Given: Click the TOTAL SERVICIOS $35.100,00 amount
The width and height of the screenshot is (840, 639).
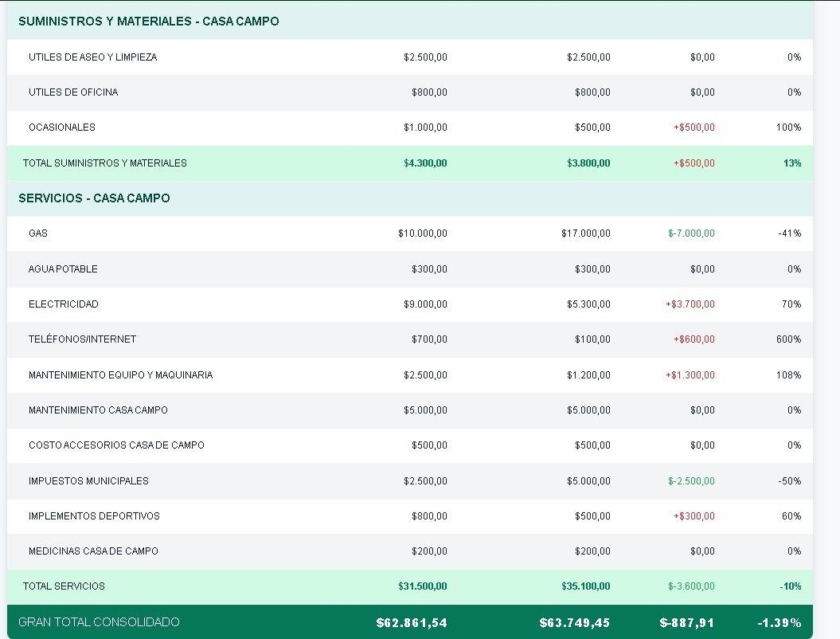Looking at the screenshot, I should [x=585, y=586].
